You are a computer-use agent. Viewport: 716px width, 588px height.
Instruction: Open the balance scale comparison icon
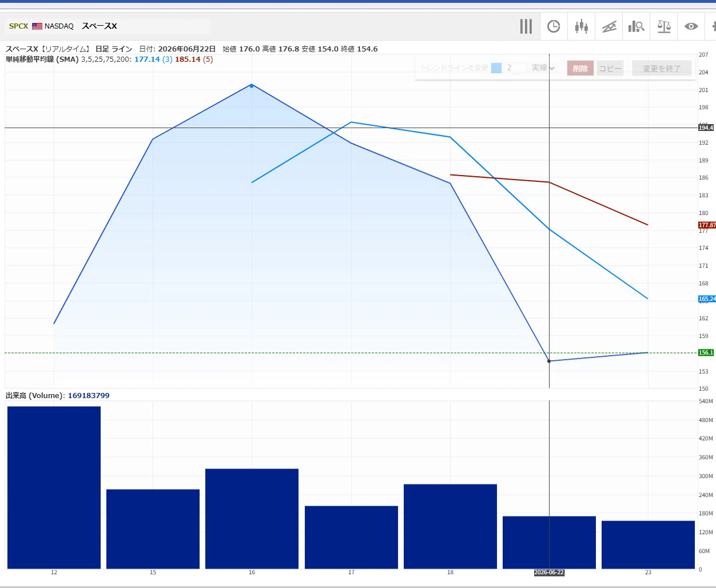coord(664,26)
